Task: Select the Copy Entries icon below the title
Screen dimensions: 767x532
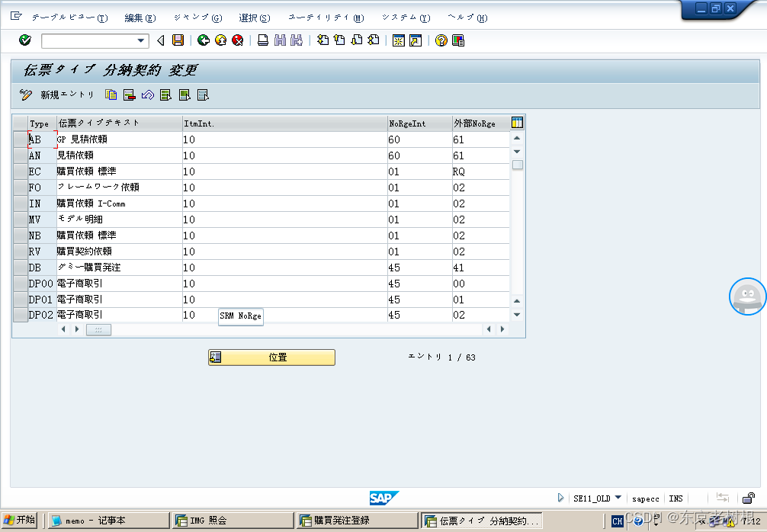Action: [111, 95]
